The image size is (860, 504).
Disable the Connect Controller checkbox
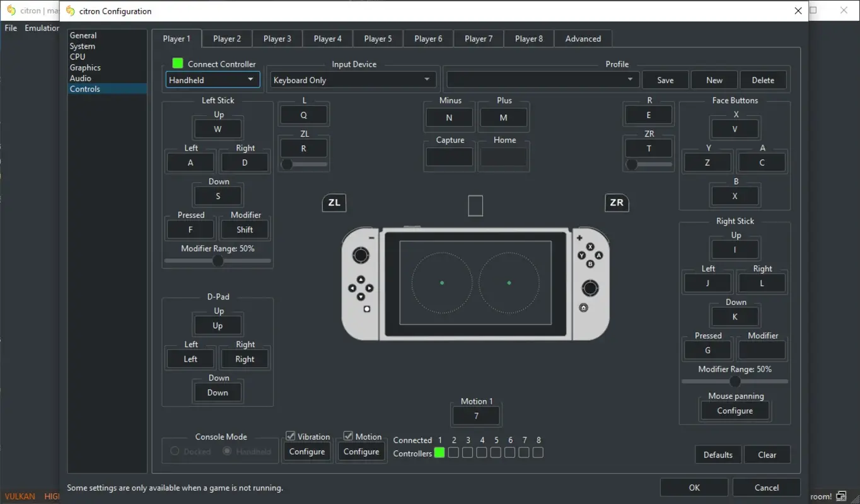pos(177,63)
